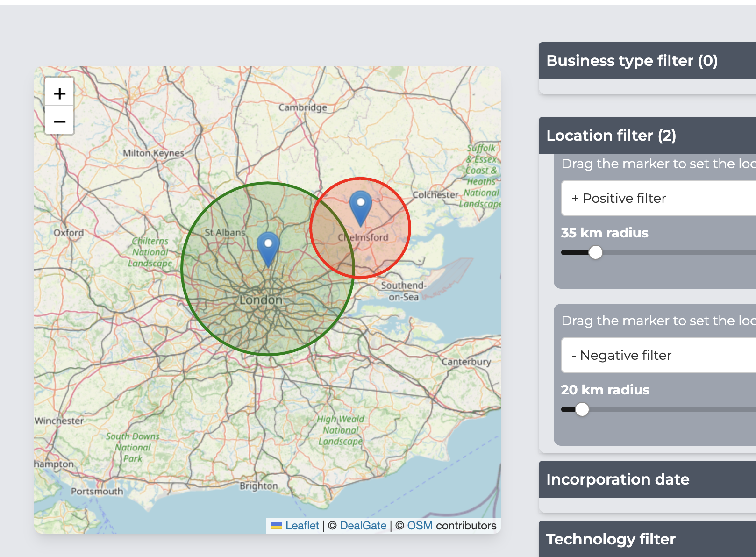Click the Portsmouth map label
This screenshot has width=756, height=557.
pos(97,491)
